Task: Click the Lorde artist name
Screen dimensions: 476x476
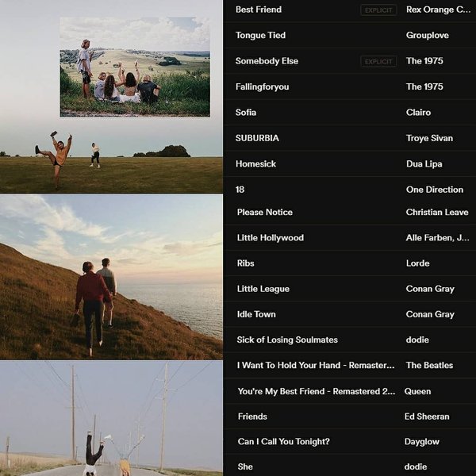Action: [417, 263]
